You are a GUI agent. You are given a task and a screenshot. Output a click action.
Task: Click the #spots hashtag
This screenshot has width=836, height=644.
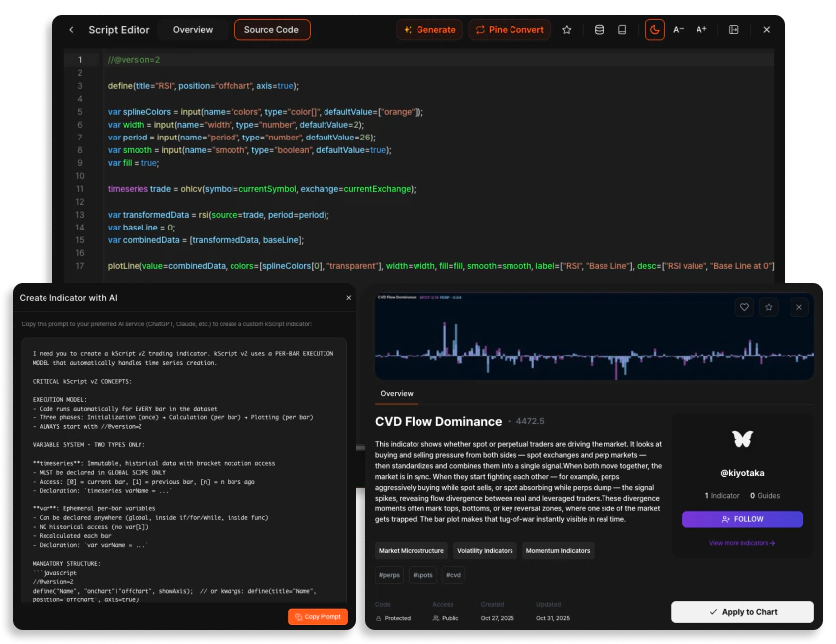(x=422, y=575)
